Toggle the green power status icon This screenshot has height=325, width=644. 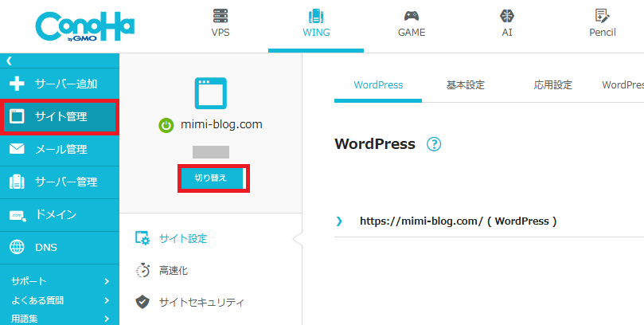pyautogui.click(x=166, y=125)
